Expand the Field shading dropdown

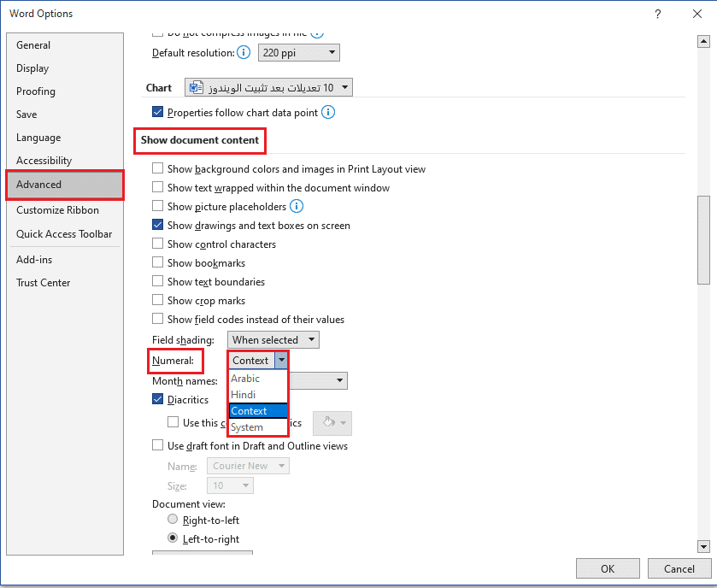273,340
